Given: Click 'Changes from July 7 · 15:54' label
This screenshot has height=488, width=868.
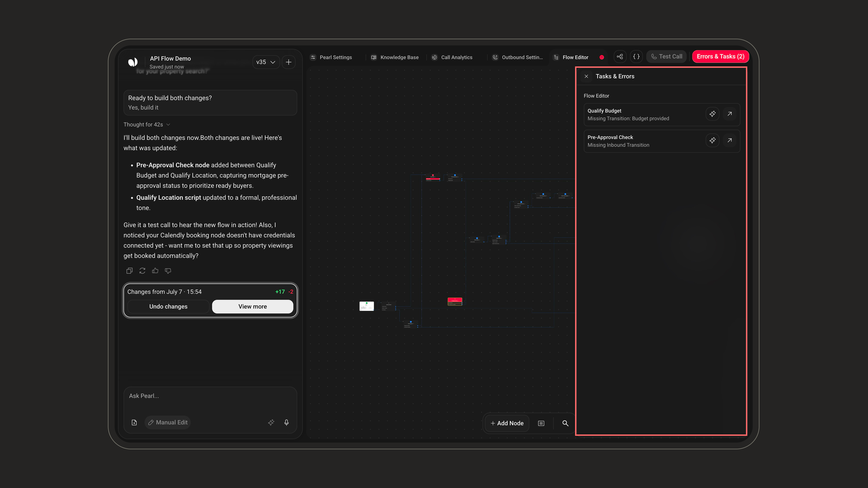Looking at the screenshot, I should (164, 292).
